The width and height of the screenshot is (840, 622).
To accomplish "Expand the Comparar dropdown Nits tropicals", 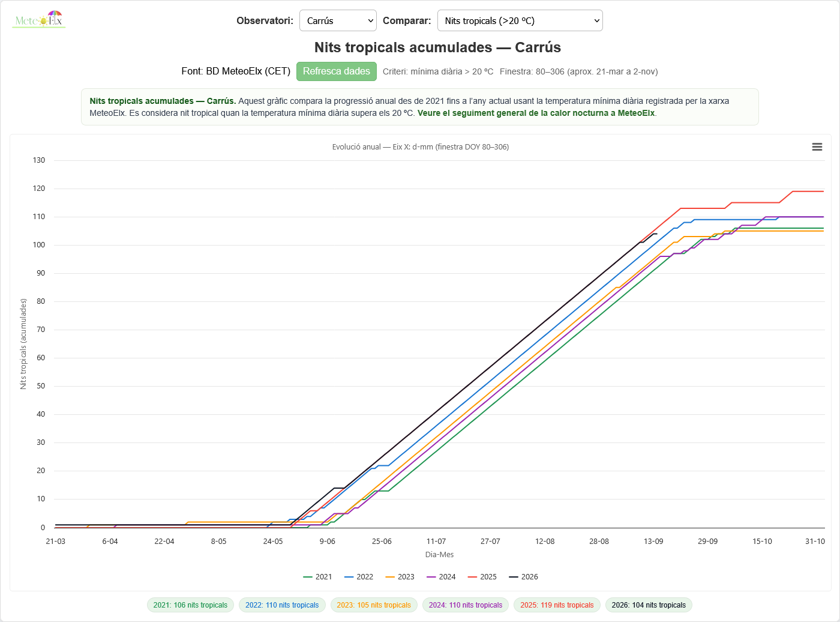I will pyautogui.click(x=520, y=20).
